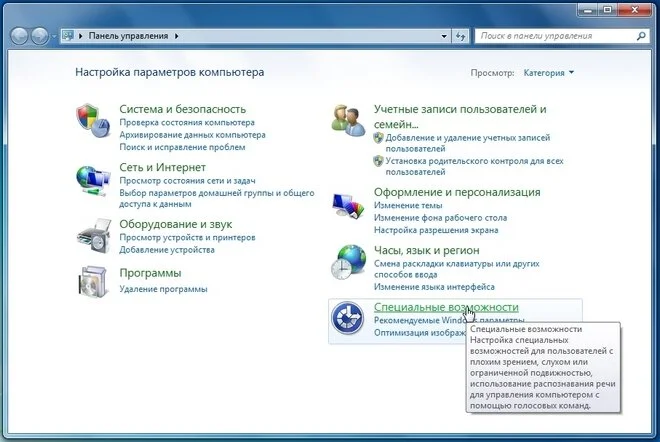Click the refresh icon beside address bar
Image resolution: width=660 pixels, height=442 pixels.
tap(460, 36)
